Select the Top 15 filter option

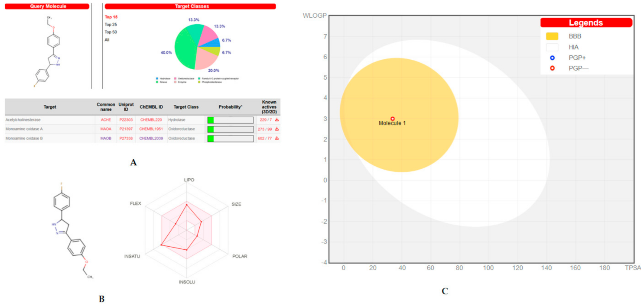pyautogui.click(x=111, y=17)
